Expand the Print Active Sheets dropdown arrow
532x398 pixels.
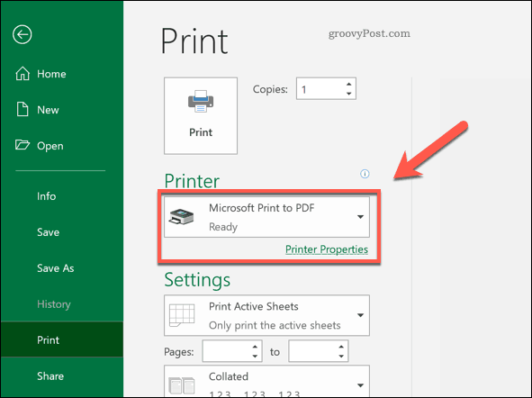pos(360,315)
